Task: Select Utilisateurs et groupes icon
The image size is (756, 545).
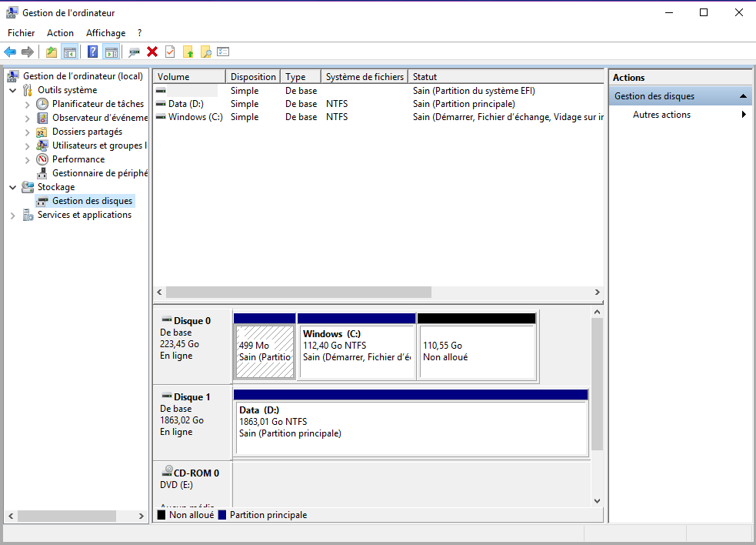Action: pos(42,145)
